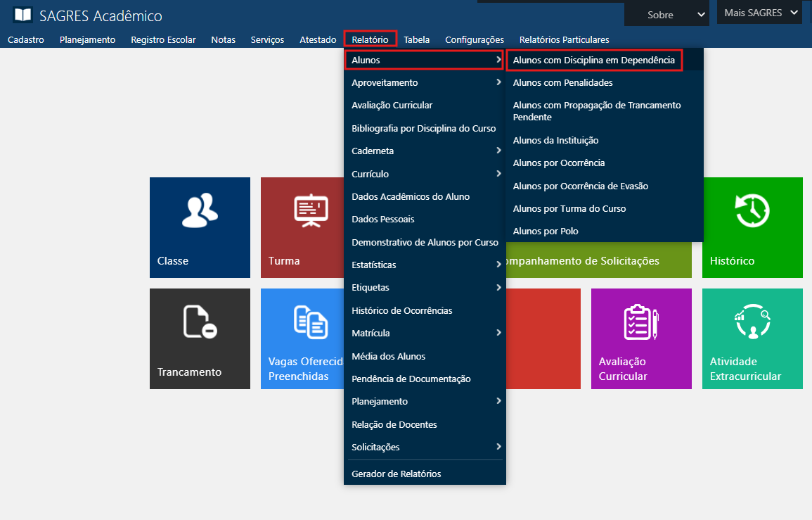
Task: Open the Trancamento document icon tile
Action: (x=200, y=322)
